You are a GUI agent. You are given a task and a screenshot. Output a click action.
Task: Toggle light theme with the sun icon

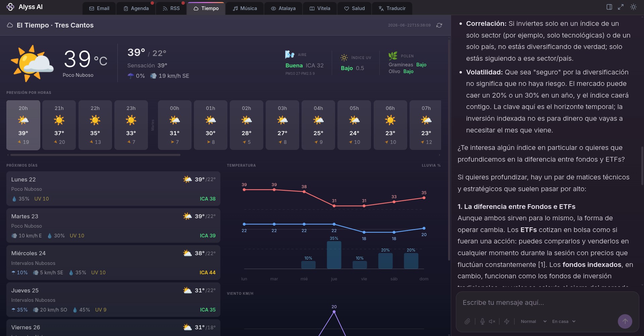633,7
